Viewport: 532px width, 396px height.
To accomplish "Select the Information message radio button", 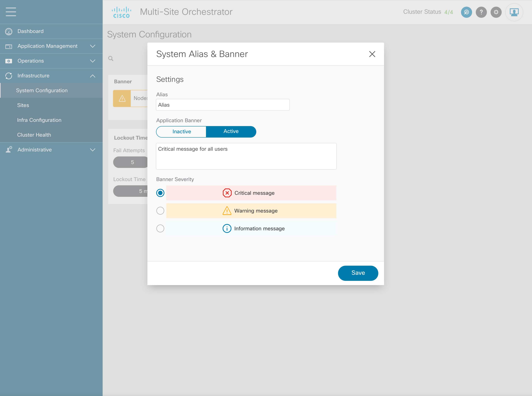I will pyautogui.click(x=160, y=228).
